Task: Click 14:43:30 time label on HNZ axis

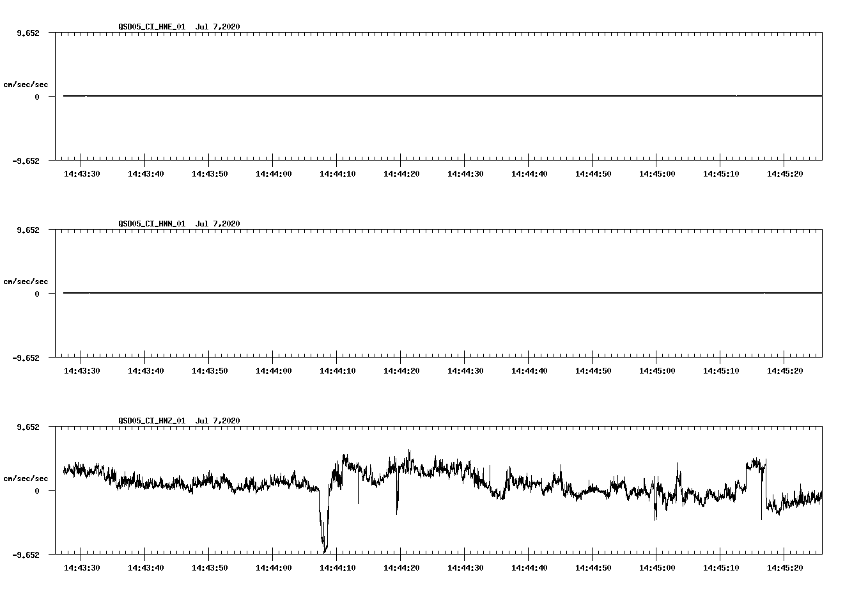Action: [x=82, y=568]
